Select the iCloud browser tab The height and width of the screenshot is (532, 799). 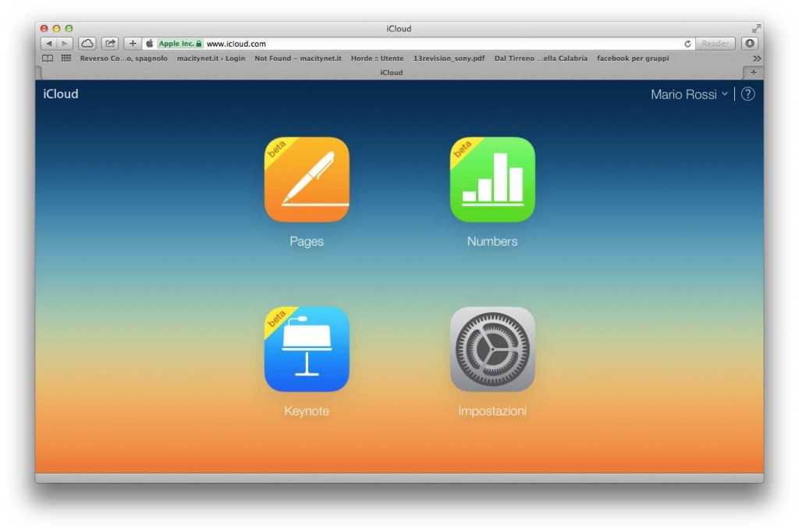click(390, 72)
